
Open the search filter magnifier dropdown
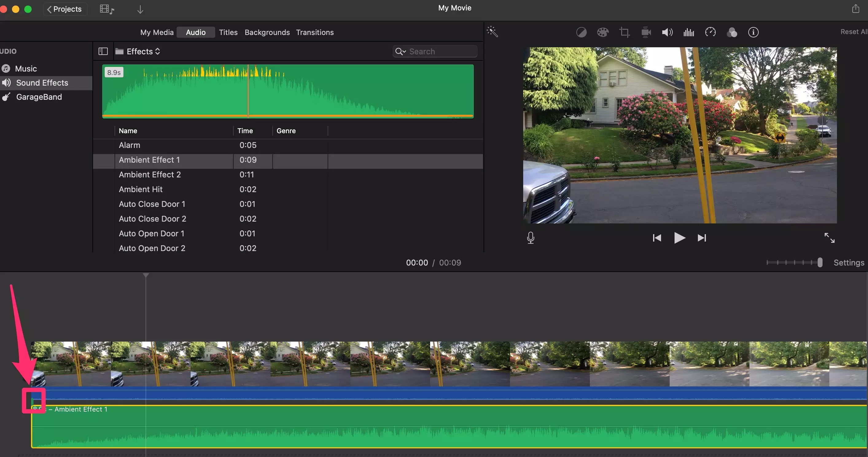pos(400,51)
